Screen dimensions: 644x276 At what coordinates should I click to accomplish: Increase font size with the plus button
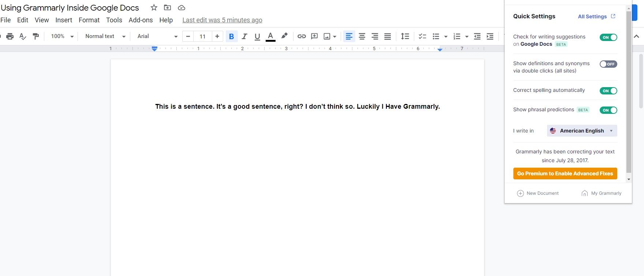(217, 36)
